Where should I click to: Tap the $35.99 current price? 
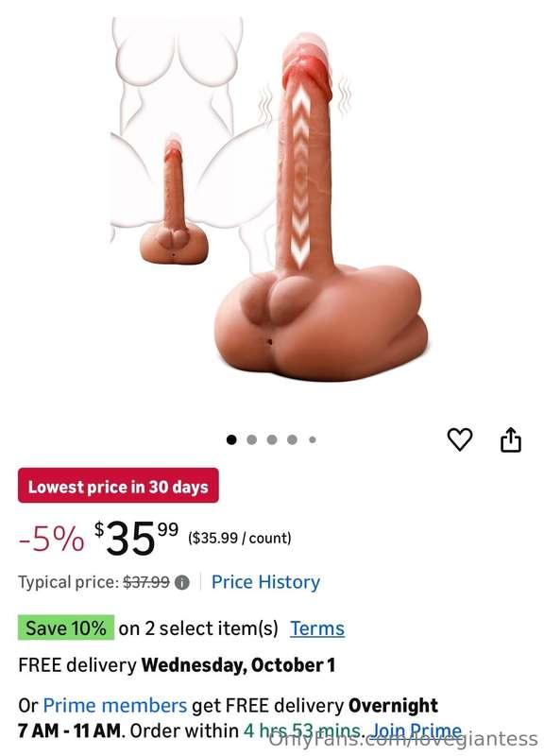[136, 537]
